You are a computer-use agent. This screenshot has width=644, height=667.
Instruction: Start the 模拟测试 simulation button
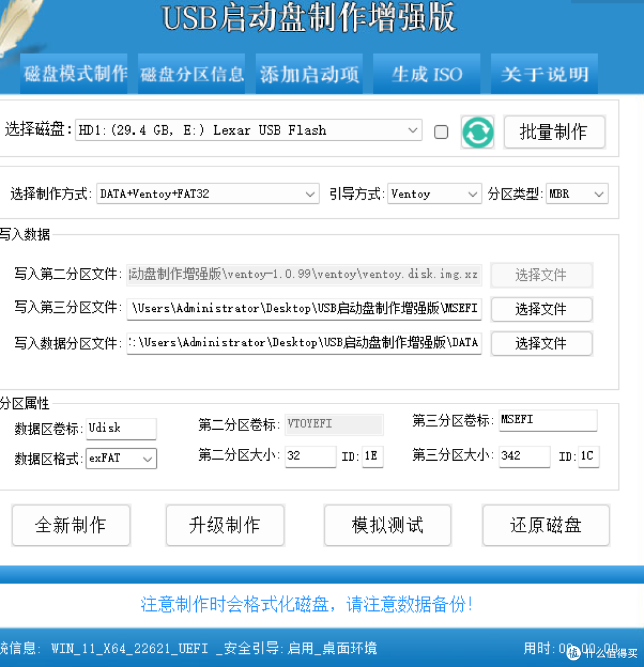coord(388,525)
